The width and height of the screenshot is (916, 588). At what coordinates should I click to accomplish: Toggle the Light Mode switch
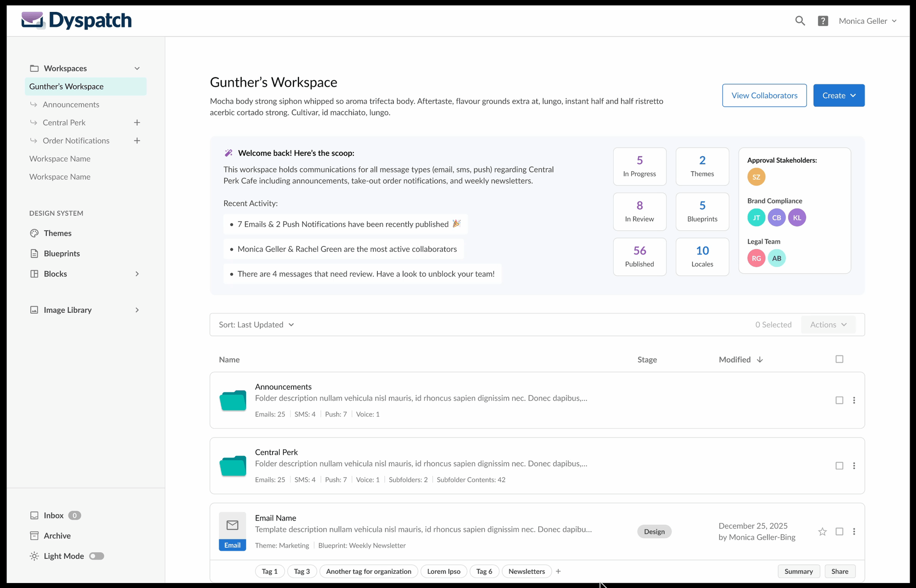coord(97,556)
